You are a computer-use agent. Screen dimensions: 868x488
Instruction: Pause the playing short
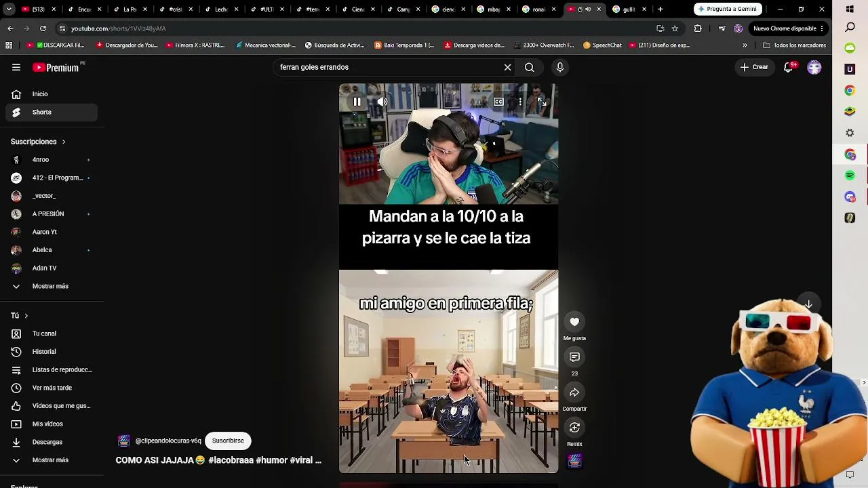point(357,102)
